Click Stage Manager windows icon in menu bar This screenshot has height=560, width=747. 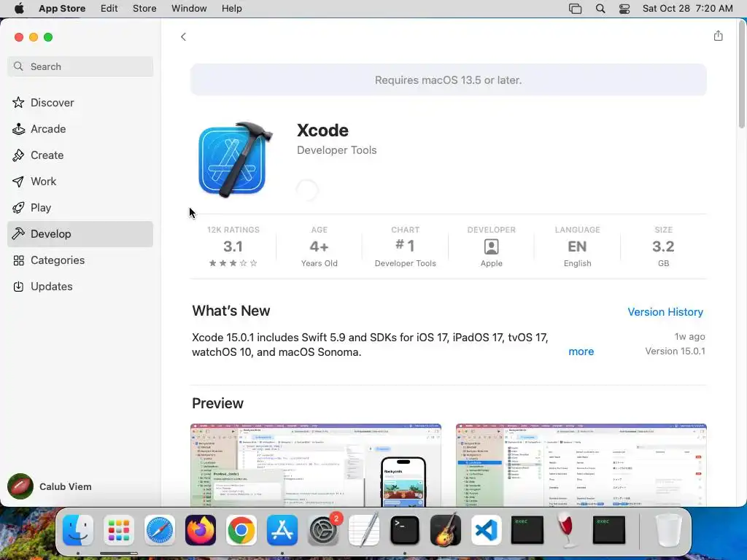[575, 9]
